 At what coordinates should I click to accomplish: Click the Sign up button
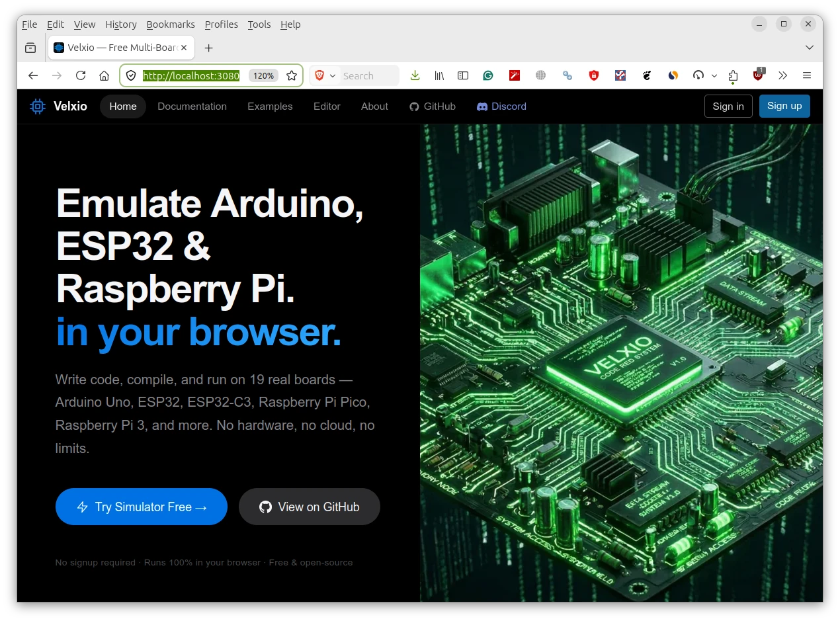click(784, 106)
